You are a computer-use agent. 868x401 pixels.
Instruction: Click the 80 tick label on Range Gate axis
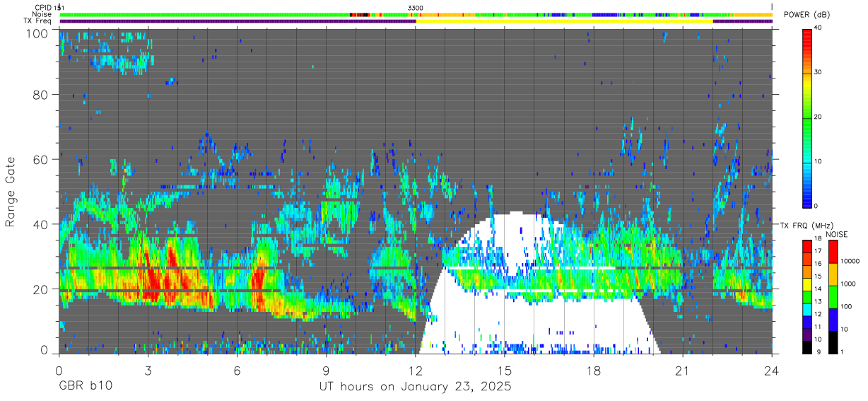(x=40, y=94)
